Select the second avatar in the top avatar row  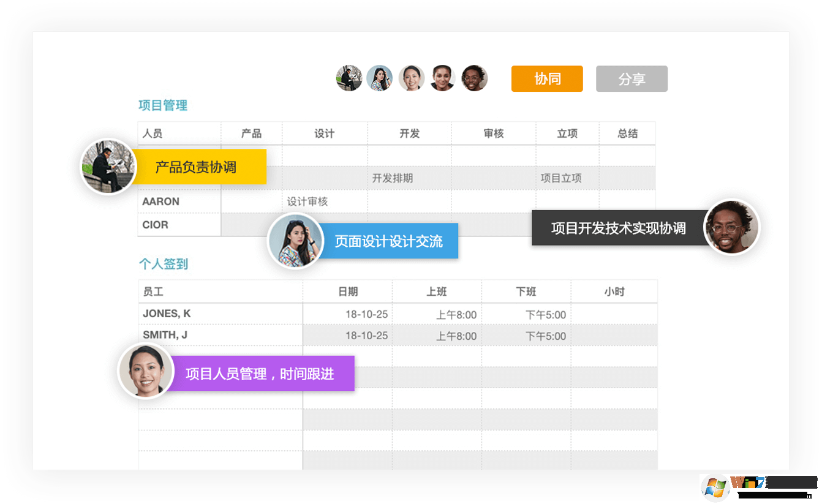[380, 78]
